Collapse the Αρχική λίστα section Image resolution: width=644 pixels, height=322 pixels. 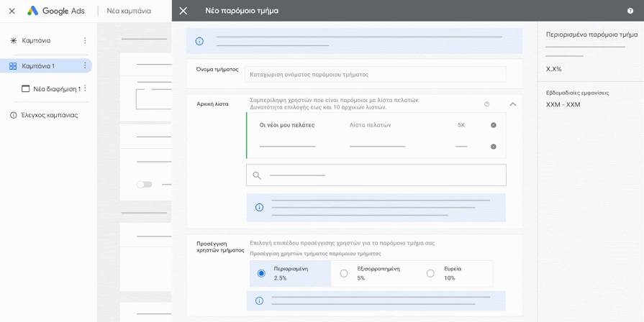(x=512, y=104)
